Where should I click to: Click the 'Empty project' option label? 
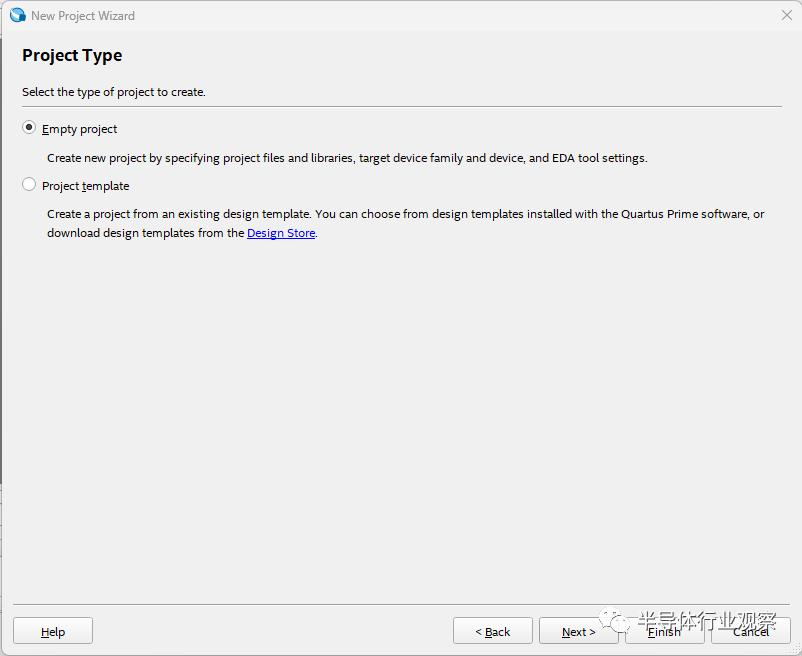pos(80,129)
